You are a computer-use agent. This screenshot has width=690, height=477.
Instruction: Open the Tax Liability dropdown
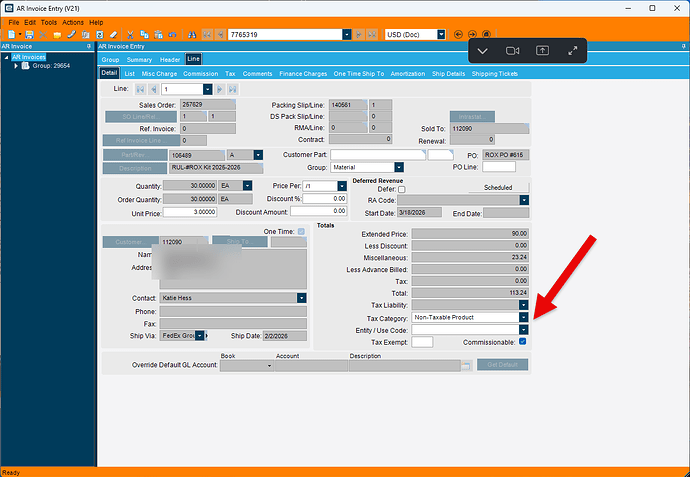click(x=524, y=305)
